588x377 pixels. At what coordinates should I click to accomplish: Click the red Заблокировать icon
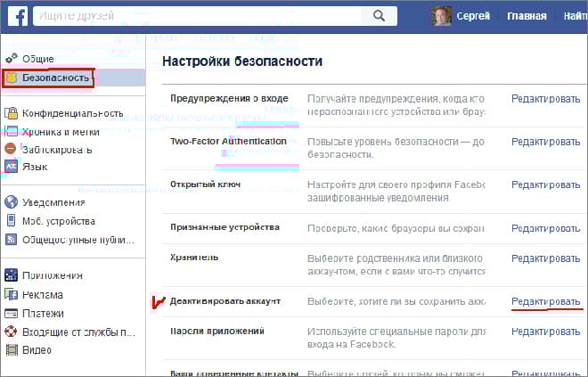[11, 149]
